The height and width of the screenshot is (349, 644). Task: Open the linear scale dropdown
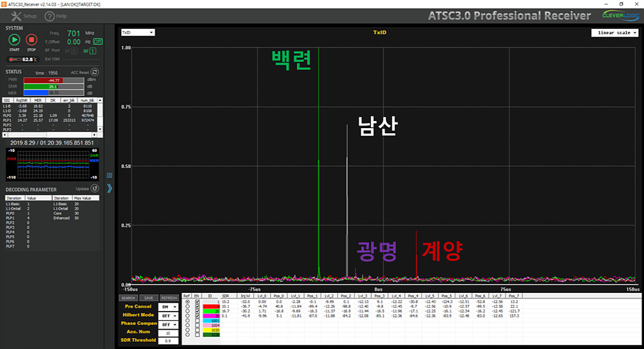tap(614, 32)
